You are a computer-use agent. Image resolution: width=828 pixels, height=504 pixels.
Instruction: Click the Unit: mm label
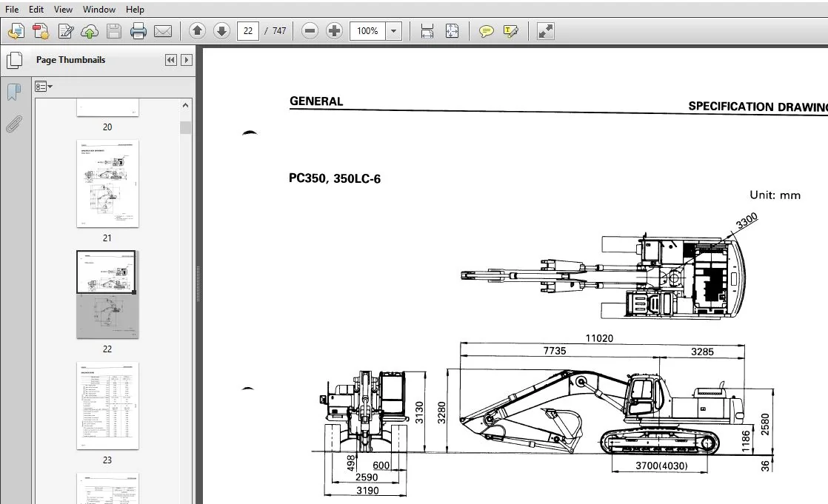click(x=775, y=195)
